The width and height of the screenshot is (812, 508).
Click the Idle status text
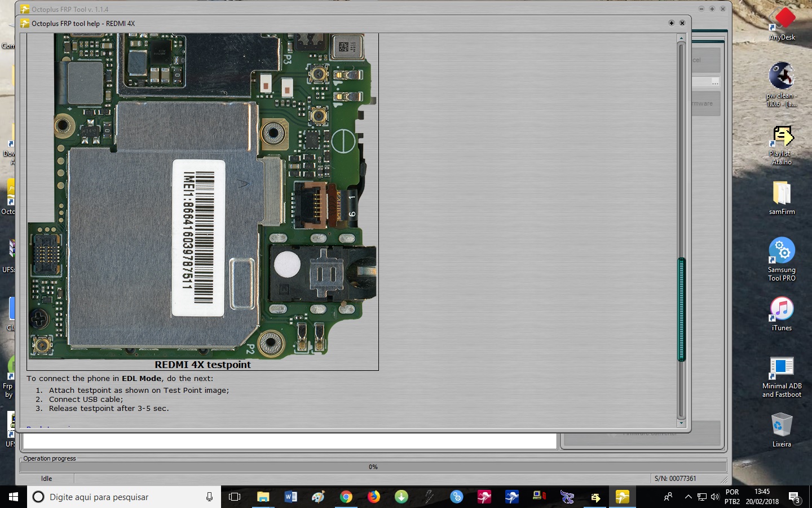(46, 479)
